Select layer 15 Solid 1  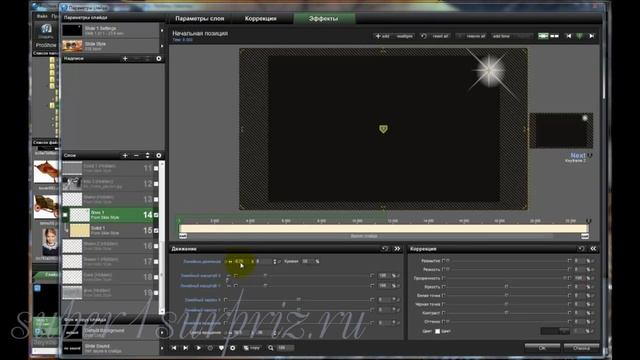pos(110,230)
